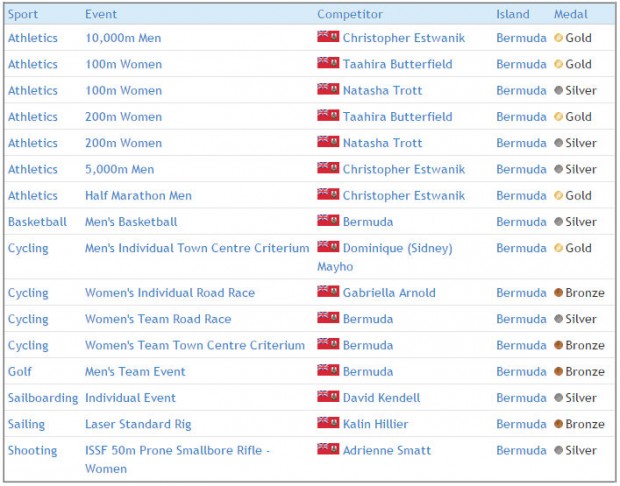Sort table by the Medal column header
The width and height of the screenshot is (620, 486).
click(x=570, y=15)
